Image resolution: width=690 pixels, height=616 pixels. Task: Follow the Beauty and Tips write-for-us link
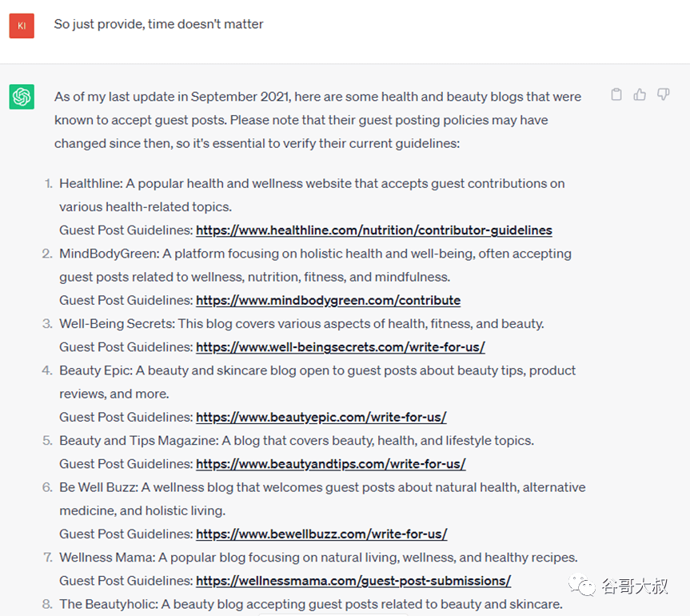tap(330, 464)
